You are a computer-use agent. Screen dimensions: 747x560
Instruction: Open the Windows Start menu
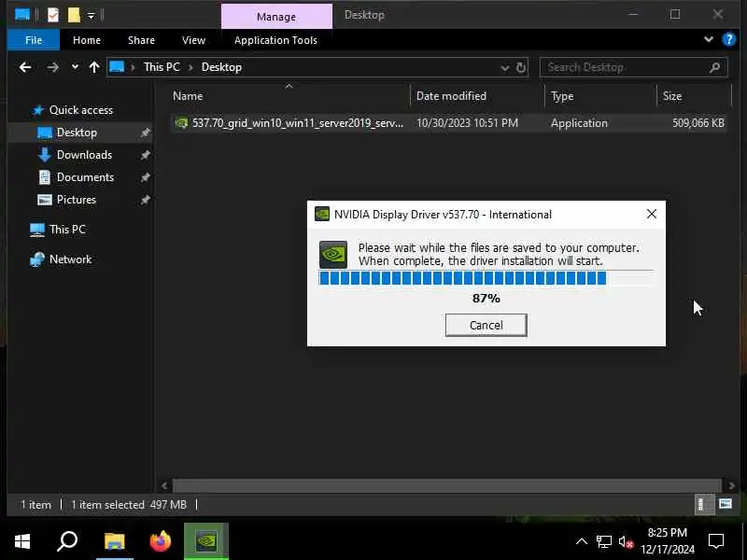(x=21, y=541)
